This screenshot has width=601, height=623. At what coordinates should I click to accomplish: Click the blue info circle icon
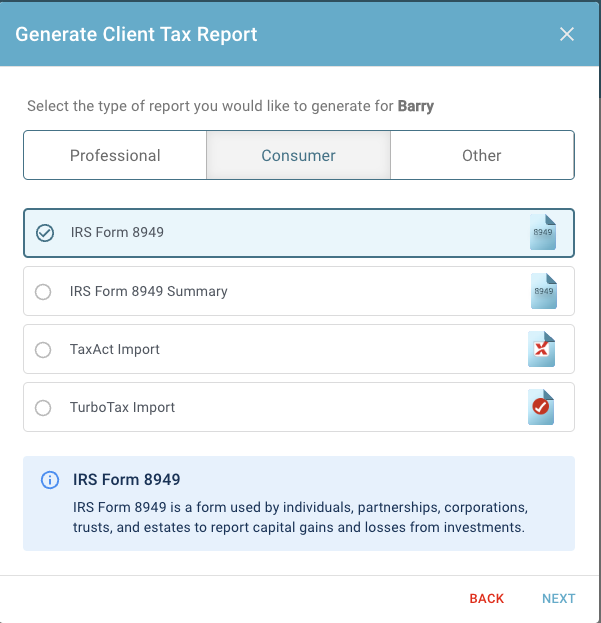point(50,480)
